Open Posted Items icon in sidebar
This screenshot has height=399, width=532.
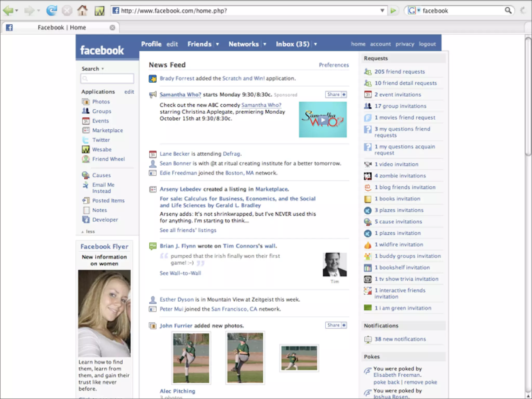point(86,201)
